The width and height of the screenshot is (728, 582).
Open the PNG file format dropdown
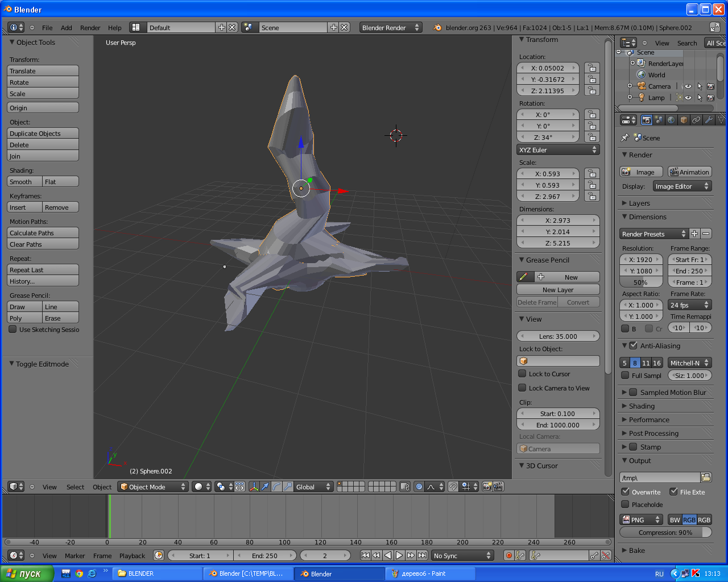click(x=641, y=519)
